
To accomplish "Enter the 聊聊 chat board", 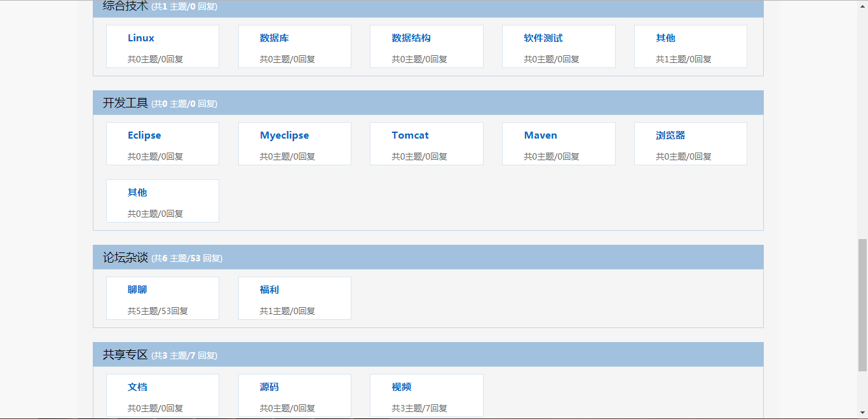I will pos(137,290).
